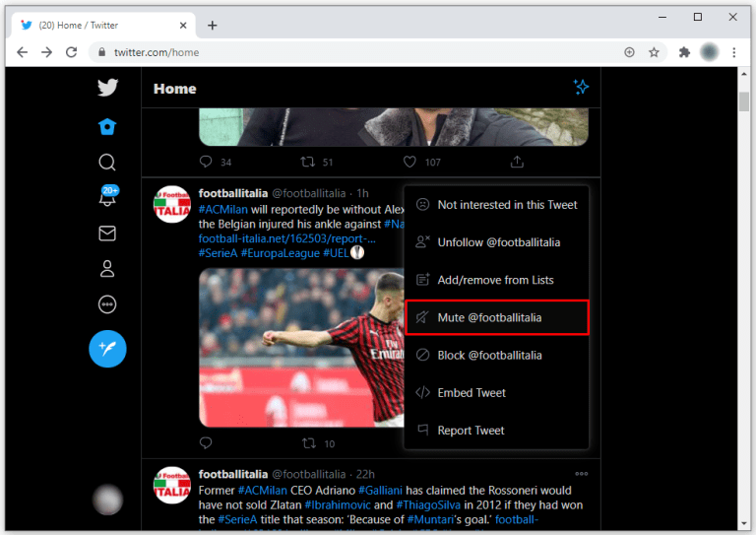
Task: Click the browser Back arrow
Action: coord(23,52)
